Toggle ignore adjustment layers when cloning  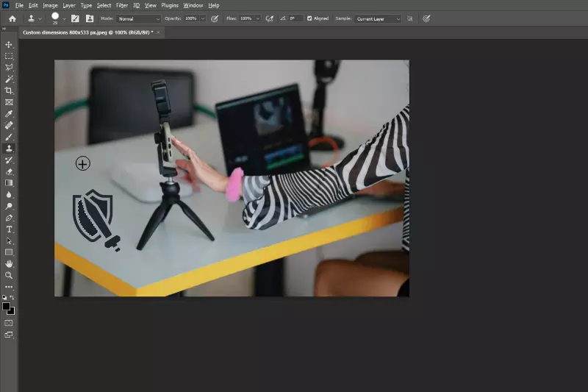coord(410,19)
